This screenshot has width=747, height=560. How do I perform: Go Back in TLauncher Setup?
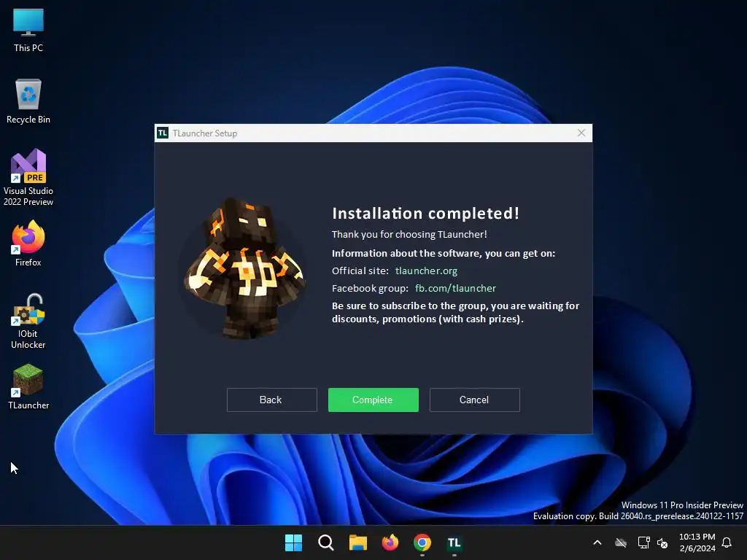point(271,400)
